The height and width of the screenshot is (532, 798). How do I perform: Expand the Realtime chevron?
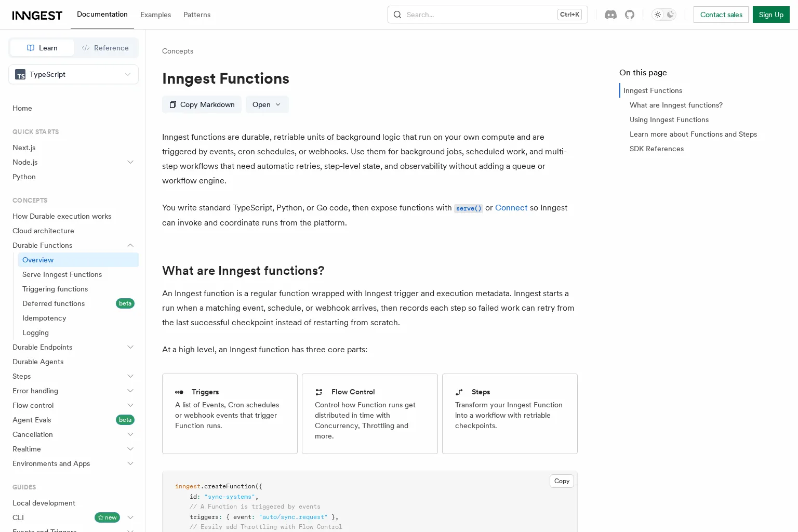[x=130, y=449]
